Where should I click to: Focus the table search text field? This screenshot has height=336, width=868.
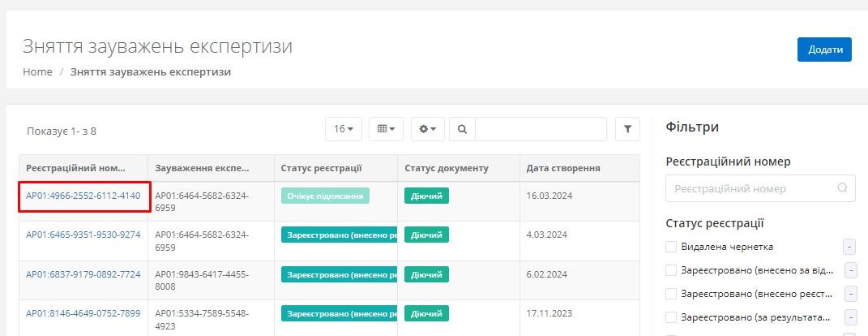pyautogui.click(x=541, y=129)
